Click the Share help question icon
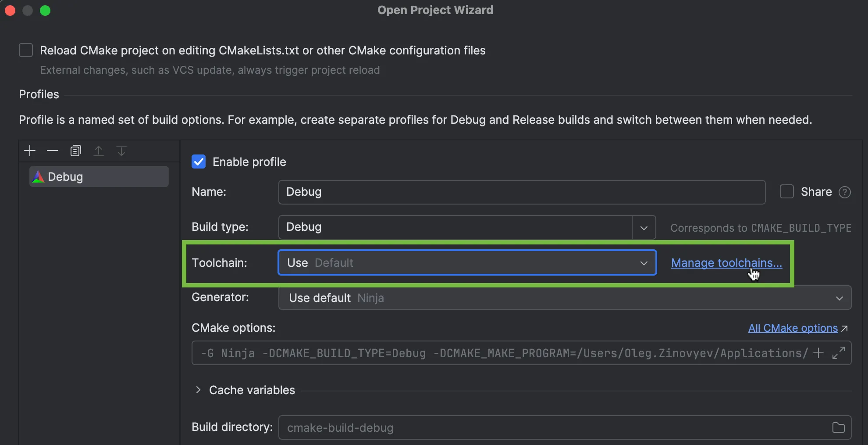The width and height of the screenshot is (868, 445). click(x=844, y=192)
